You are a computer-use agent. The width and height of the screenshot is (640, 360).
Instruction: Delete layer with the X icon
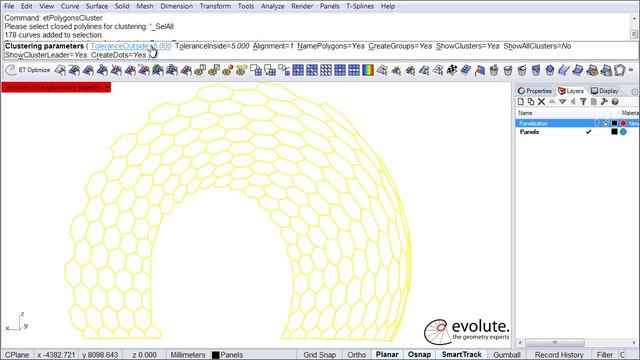pyautogui.click(x=541, y=102)
